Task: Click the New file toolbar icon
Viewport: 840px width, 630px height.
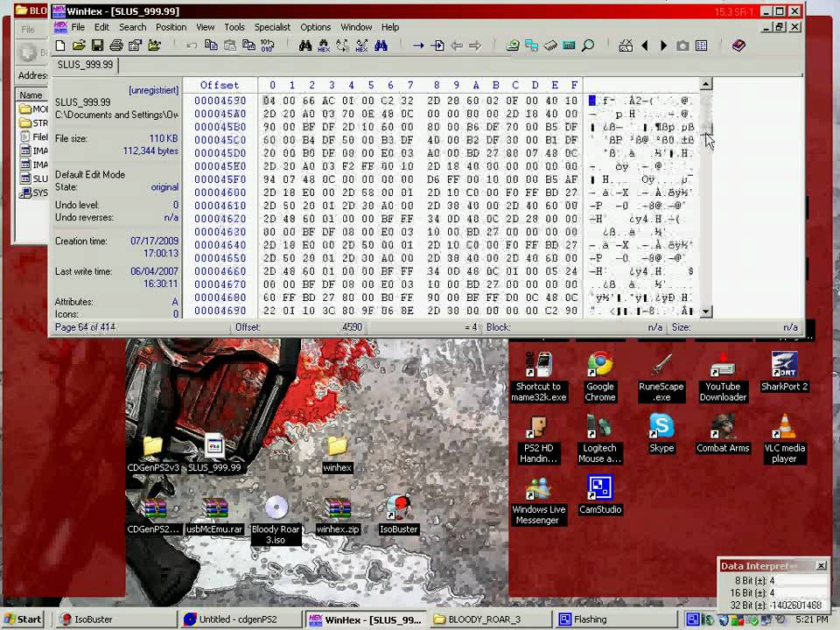Action: click(x=60, y=45)
